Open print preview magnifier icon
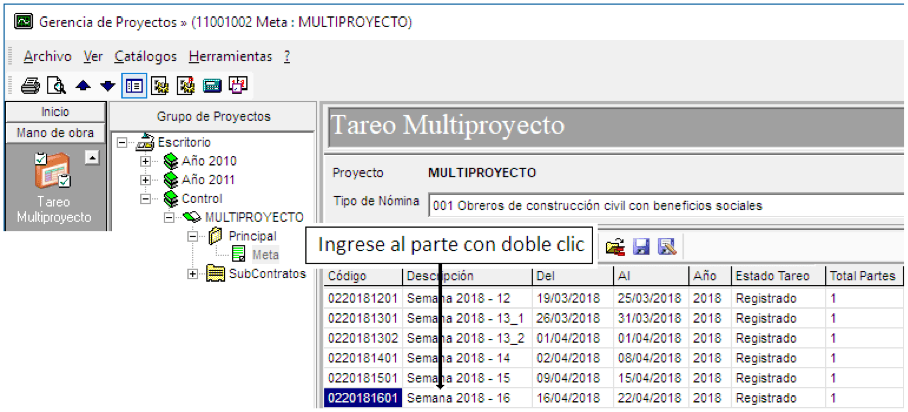This screenshot has width=908, height=412. (56, 86)
